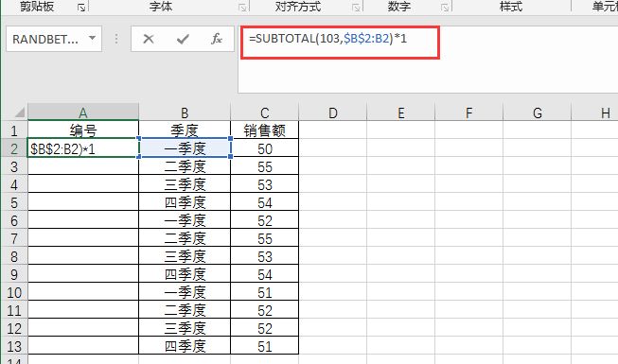Select row 13 header
The image size is (618, 364).
(14, 346)
